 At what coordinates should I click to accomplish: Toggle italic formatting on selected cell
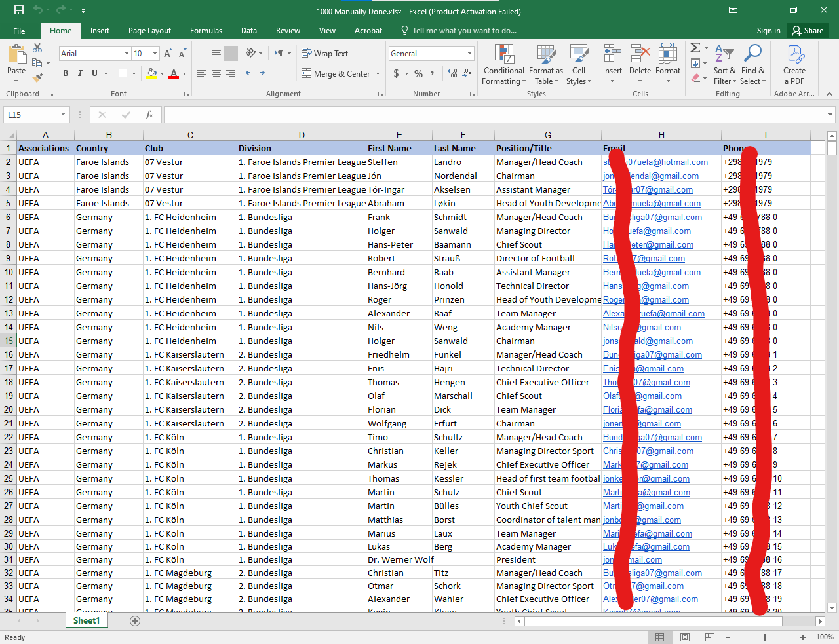click(x=79, y=73)
